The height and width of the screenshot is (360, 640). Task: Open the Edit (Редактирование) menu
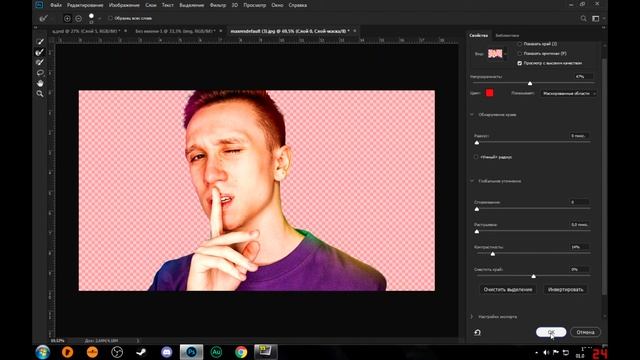(x=85, y=5)
